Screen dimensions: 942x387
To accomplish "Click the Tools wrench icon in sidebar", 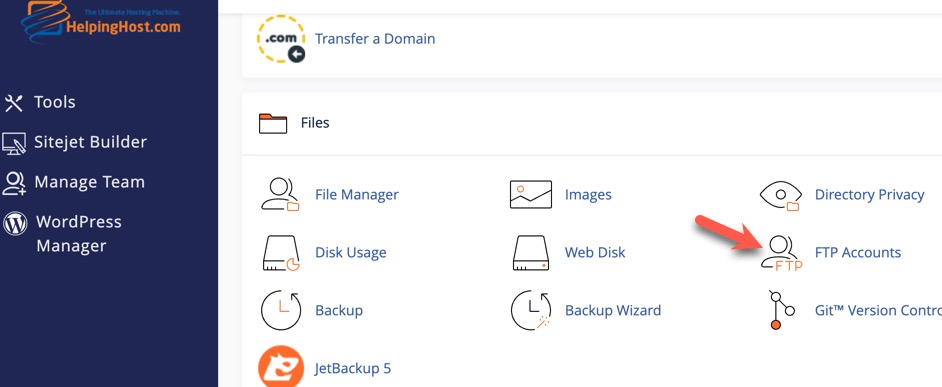I will coord(13,103).
